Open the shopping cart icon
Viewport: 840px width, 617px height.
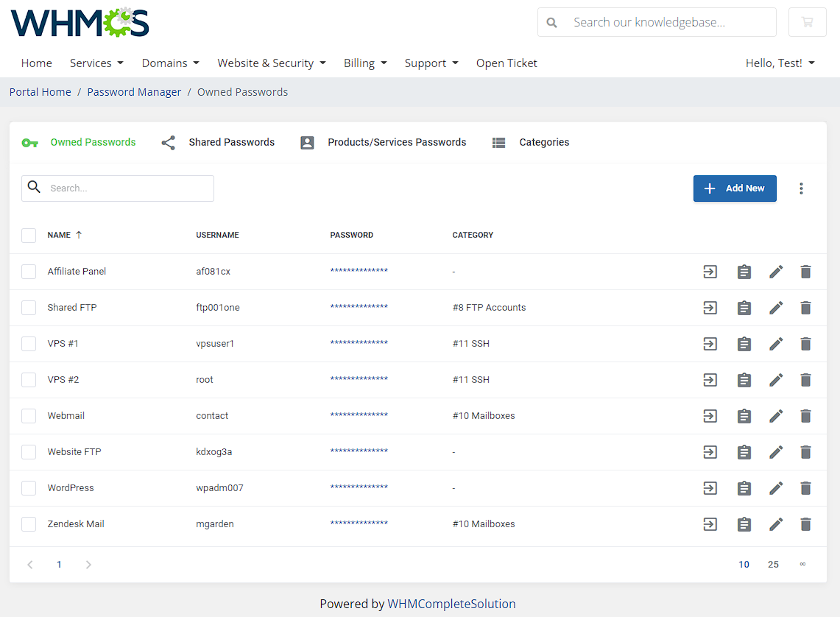click(808, 22)
